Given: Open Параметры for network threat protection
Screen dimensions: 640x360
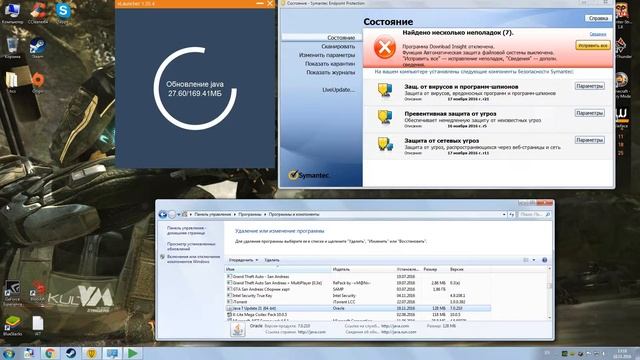Looking at the screenshot, I should coord(589,140).
